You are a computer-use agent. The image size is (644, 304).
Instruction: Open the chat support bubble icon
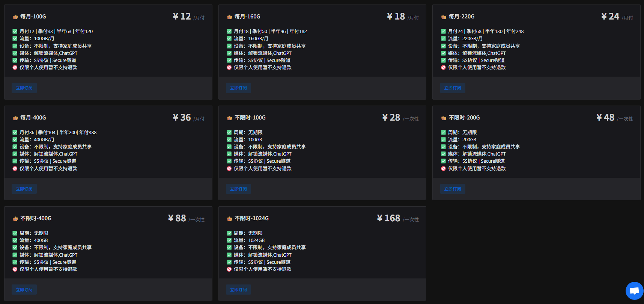(634, 291)
